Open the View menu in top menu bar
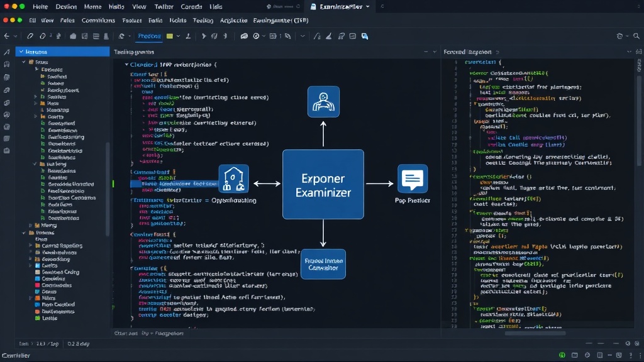The width and height of the screenshot is (644, 362). click(x=139, y=6)
